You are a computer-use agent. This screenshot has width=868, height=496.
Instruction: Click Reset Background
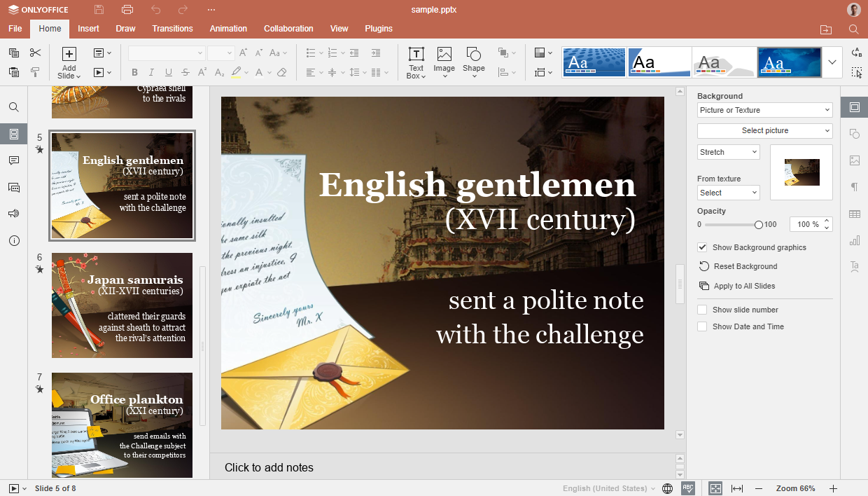click(745, 266)
